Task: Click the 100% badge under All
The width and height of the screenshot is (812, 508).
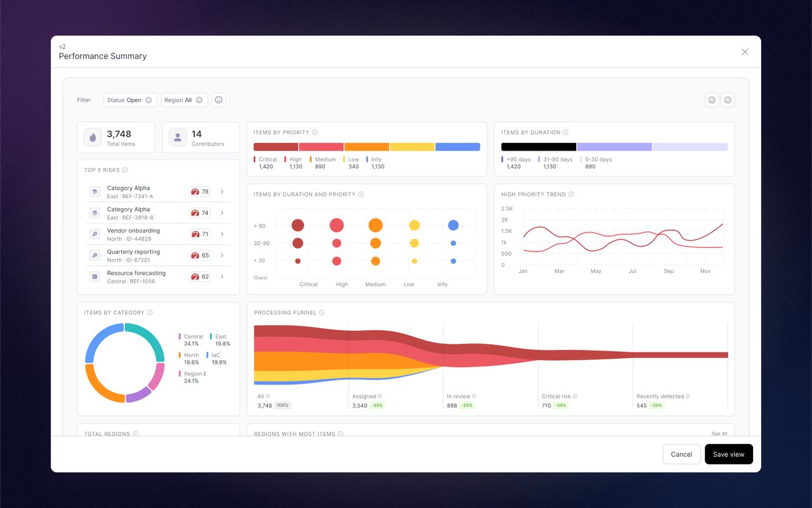Action: (x=282, y=405)
